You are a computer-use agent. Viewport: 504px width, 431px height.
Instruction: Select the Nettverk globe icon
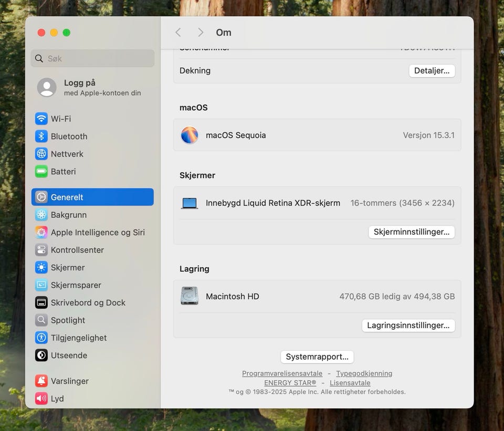coord(41,154)
